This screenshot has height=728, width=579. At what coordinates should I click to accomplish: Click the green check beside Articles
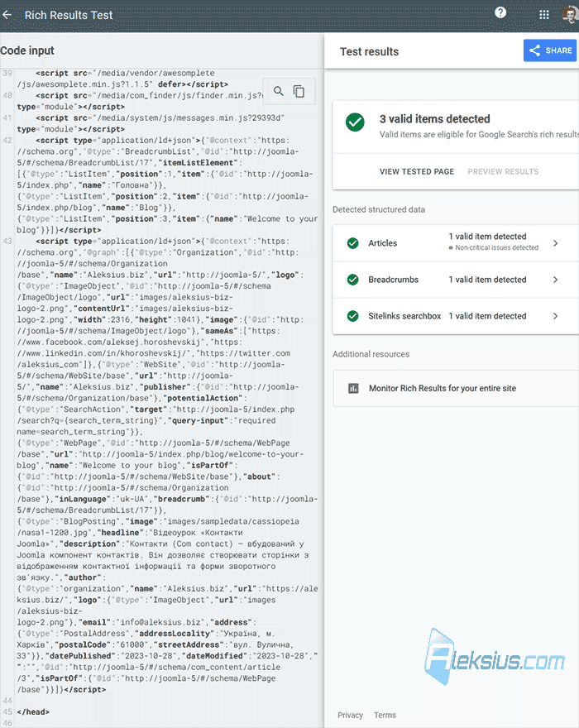(x=353, y=243)
